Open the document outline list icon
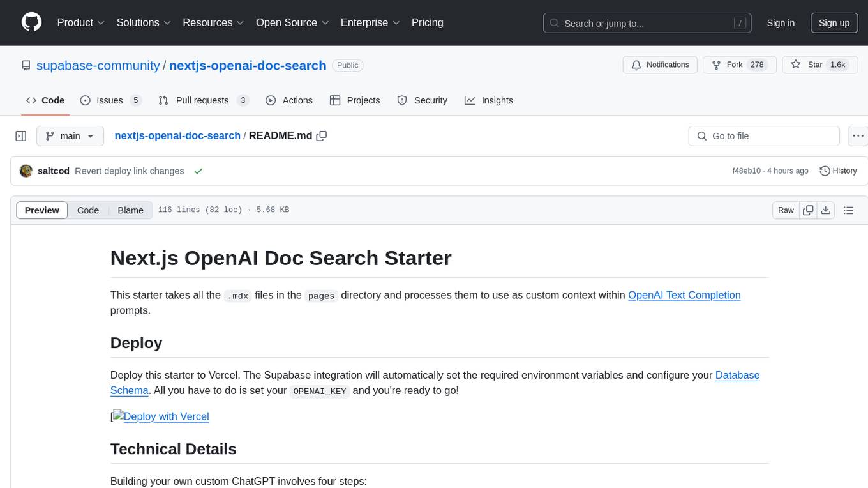The width and height of the screenshot is (868, 488). coord(849,210)
